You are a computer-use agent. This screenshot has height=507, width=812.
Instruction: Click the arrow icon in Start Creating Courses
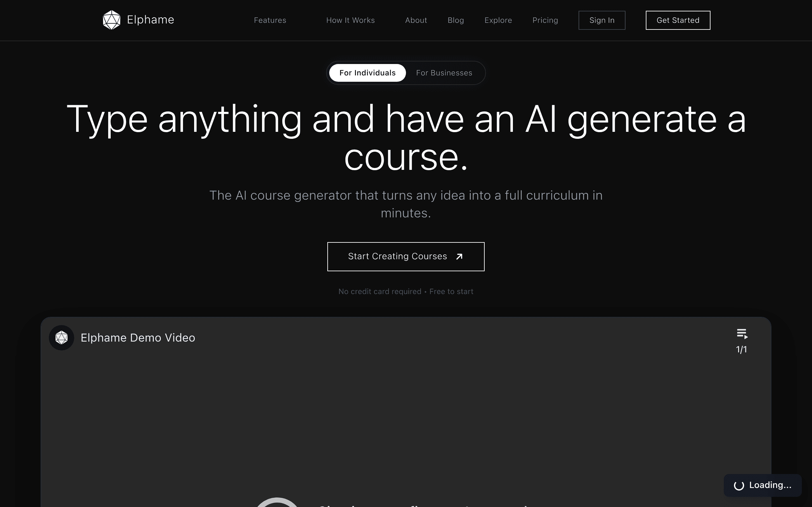point(459,257)
